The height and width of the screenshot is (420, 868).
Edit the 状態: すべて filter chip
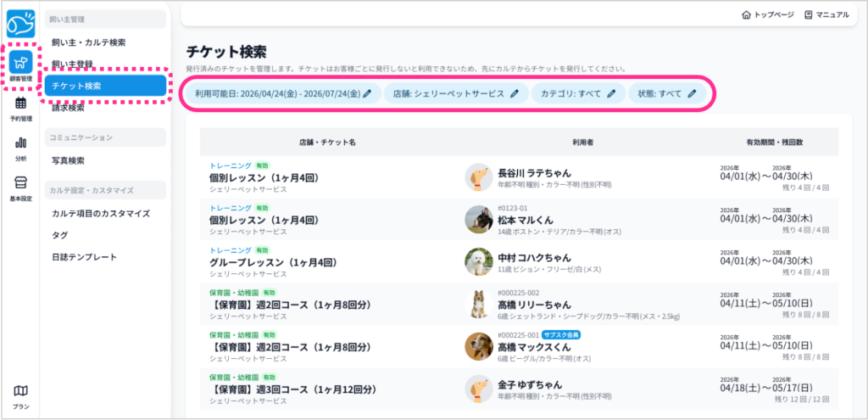(x=667, y=93)
